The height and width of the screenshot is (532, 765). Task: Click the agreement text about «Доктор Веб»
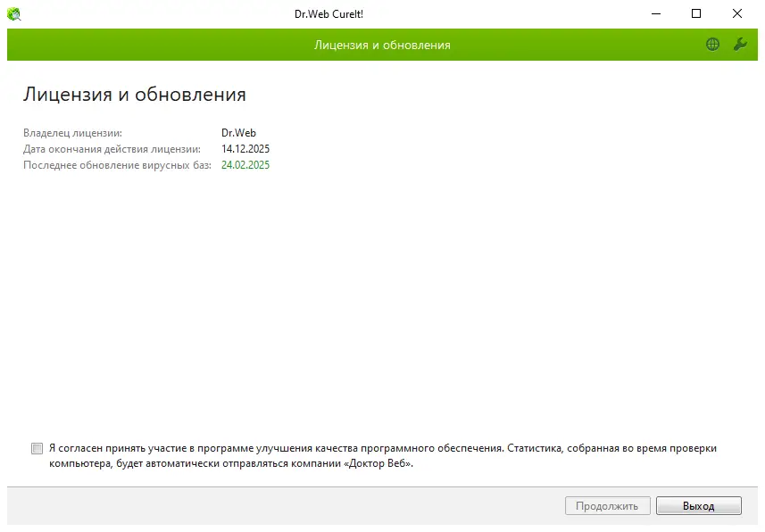(x=383, y=455)
